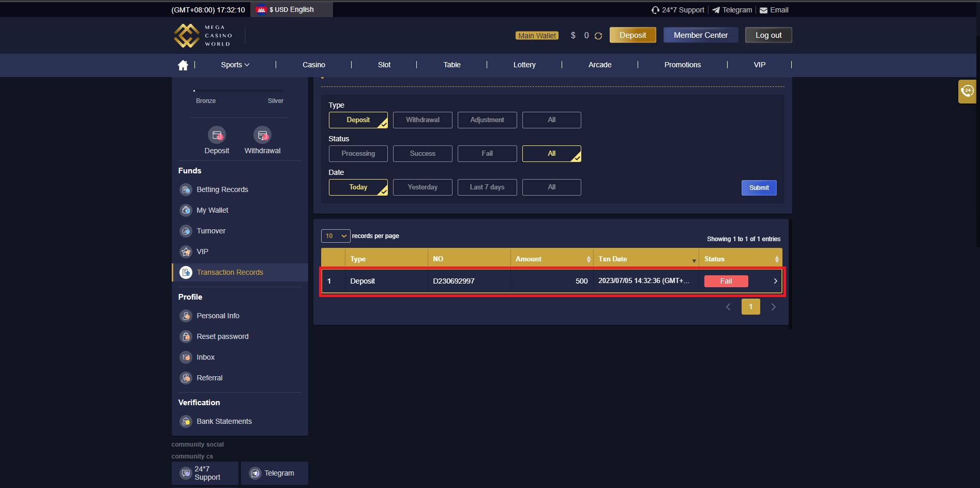Image resolution: width=980 pixels, height=488 pixels.
Task: Expand the Sports menu
Action: pos(235,65)
